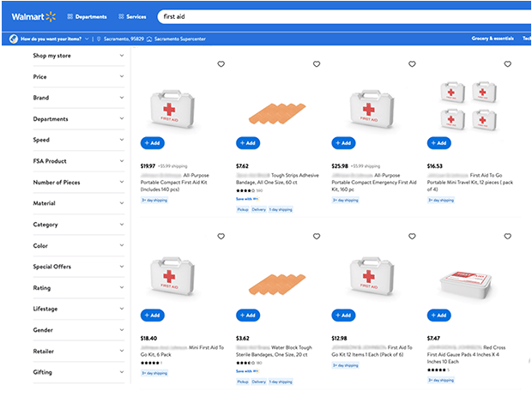Favorite the $19.97 first aid kit with heart icon

tap(221, 64)
